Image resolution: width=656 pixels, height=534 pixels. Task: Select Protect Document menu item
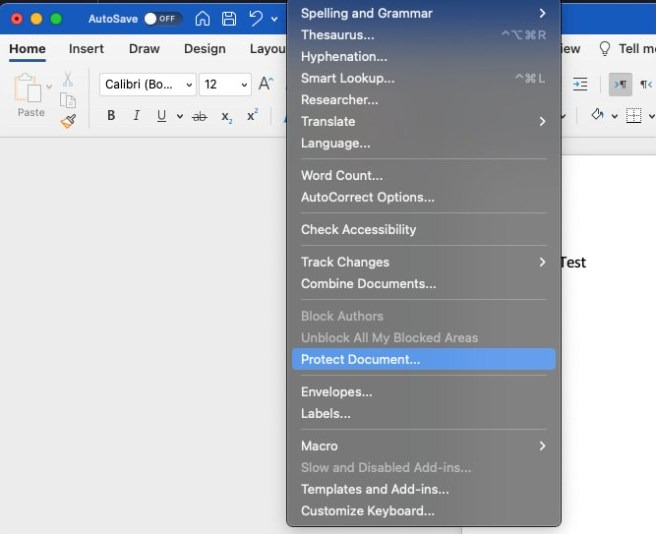[424, 359]
